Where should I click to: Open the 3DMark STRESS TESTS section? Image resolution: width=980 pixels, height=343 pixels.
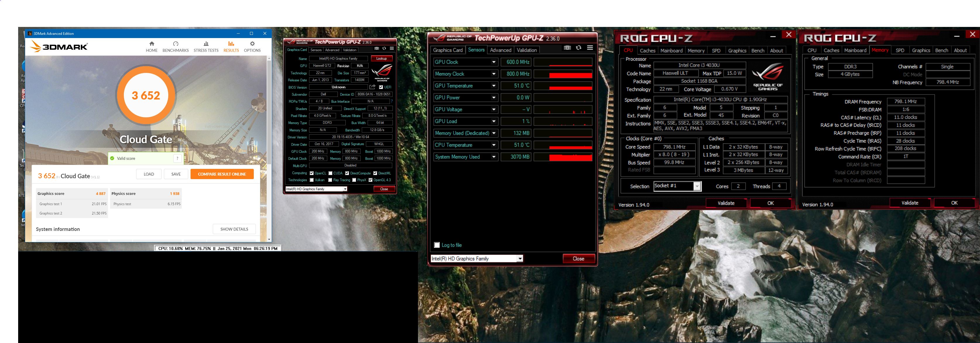tap(206, 47)
